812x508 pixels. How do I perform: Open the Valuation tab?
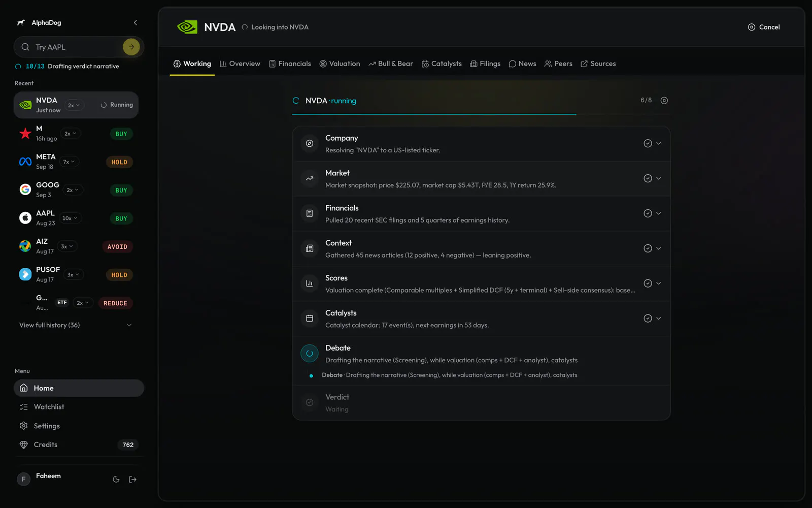coord(340,64)
